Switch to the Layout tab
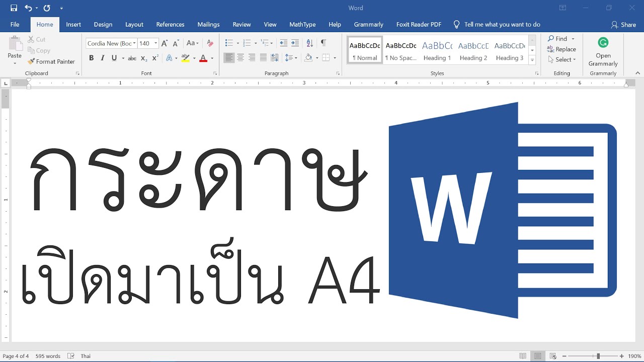Screen dimensions: 644x362 click(x=134, y=24)
